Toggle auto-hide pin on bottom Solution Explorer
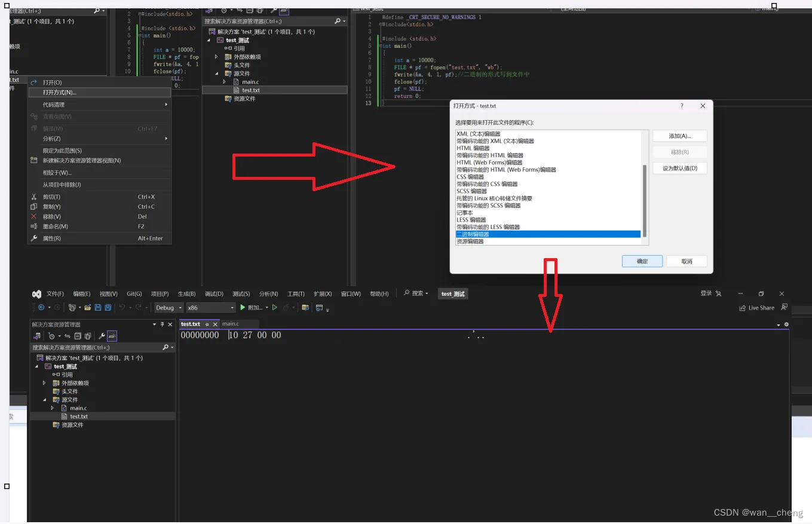 (162, 324)
